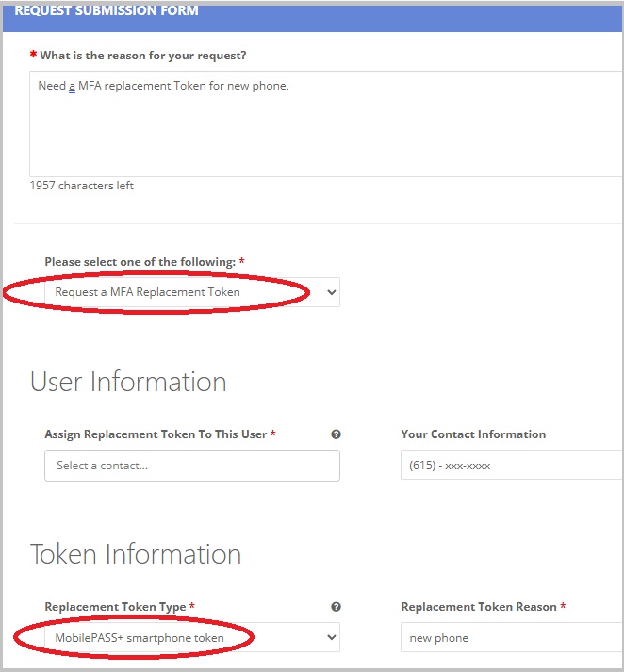Viewport: 624px width, 672px height.
Task: Click the help icon beside Replacement Token Type
Action: click(336, 607)
